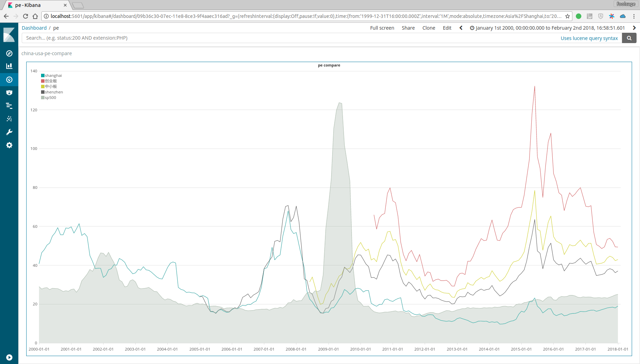The image size is (640, 364).
Task: Toggle shenzhen series in the legend
Action: click(52, 92)
